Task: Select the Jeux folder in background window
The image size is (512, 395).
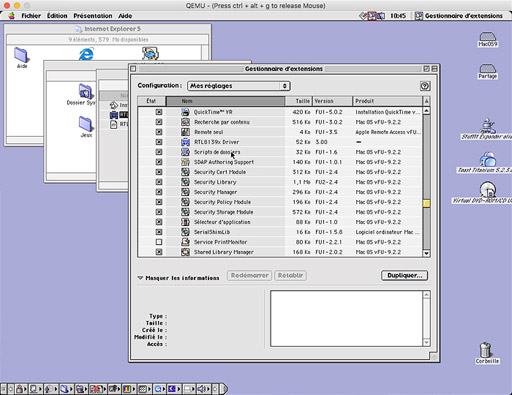Action: coord(86,124)
